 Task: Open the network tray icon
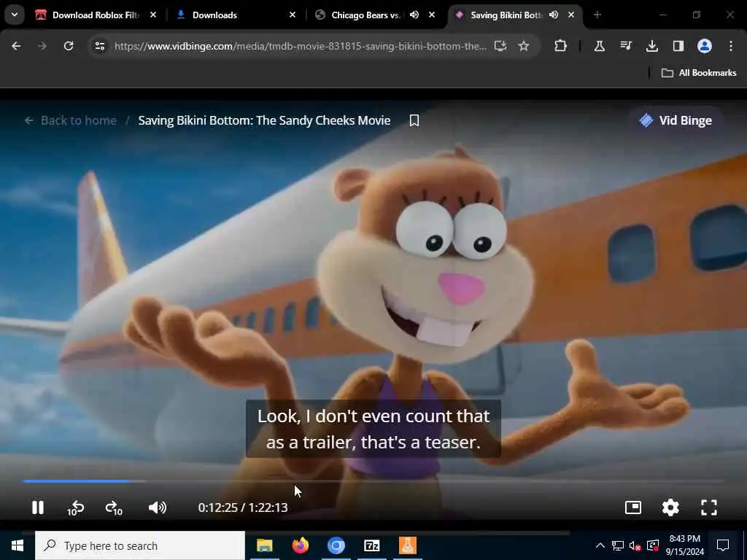(618, 545)
